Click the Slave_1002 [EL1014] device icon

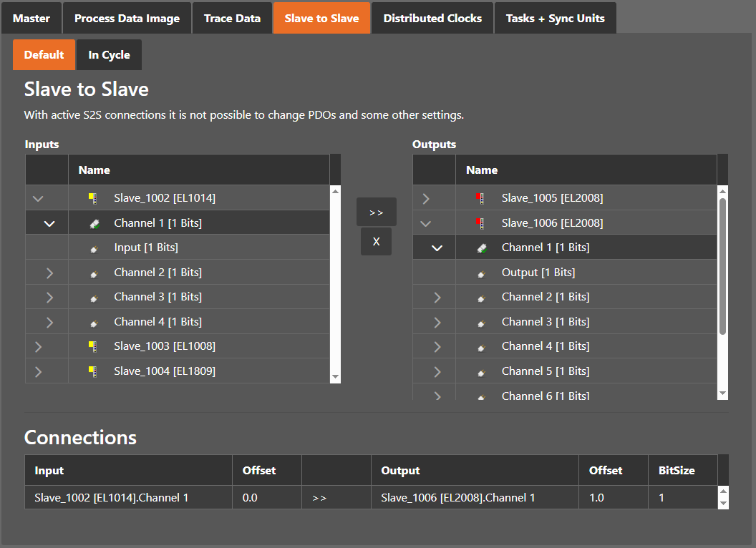pyautogui.click(x=92, y=198)
